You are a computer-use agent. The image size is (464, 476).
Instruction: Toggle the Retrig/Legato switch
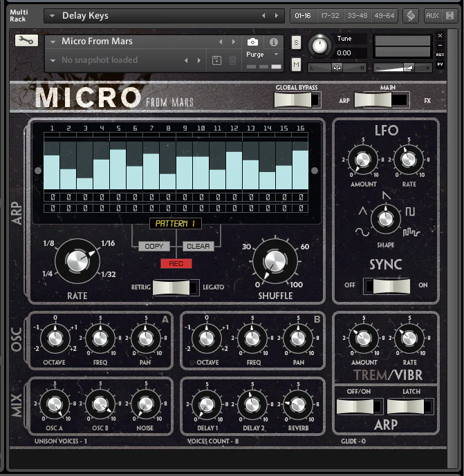(x=176, y=287)
